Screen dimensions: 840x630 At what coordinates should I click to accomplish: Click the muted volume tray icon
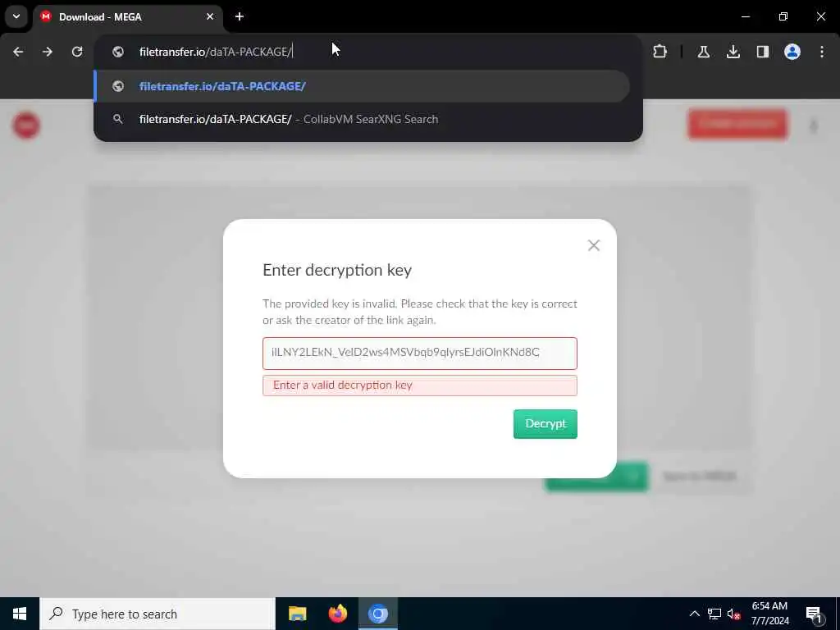[x=734, y=614]
